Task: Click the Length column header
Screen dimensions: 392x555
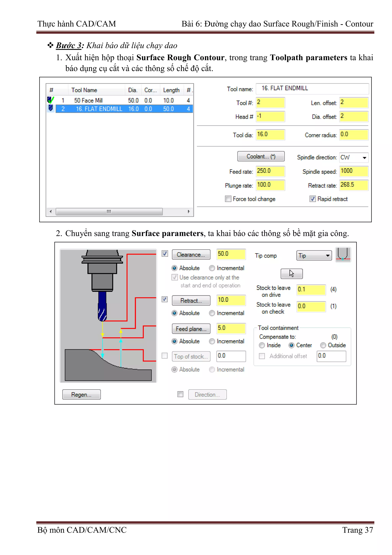Action: (172, 90)
